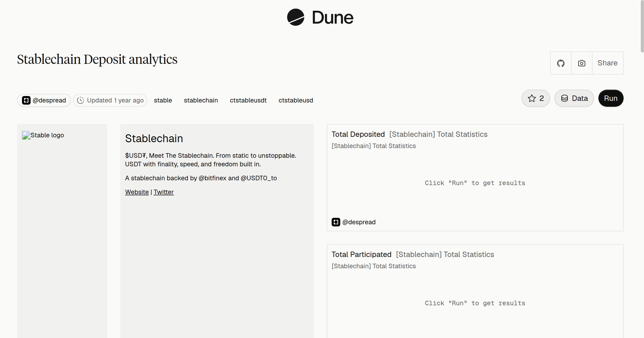This screenshot has height=338, width=644.
Task: Click @despread in Total Deposited card
Action: coord(359,222)
